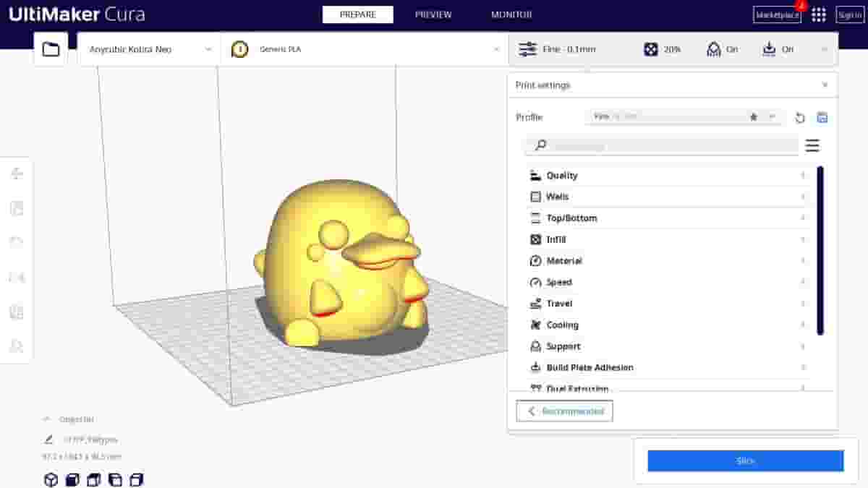868x488 pixels.
Task: Open a file with the folder icon
Action: (x=50, y=48)
